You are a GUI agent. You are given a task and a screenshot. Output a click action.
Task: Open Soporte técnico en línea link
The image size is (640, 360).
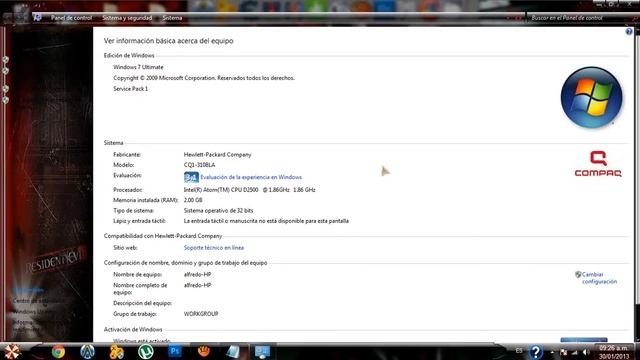pos(213,248)
